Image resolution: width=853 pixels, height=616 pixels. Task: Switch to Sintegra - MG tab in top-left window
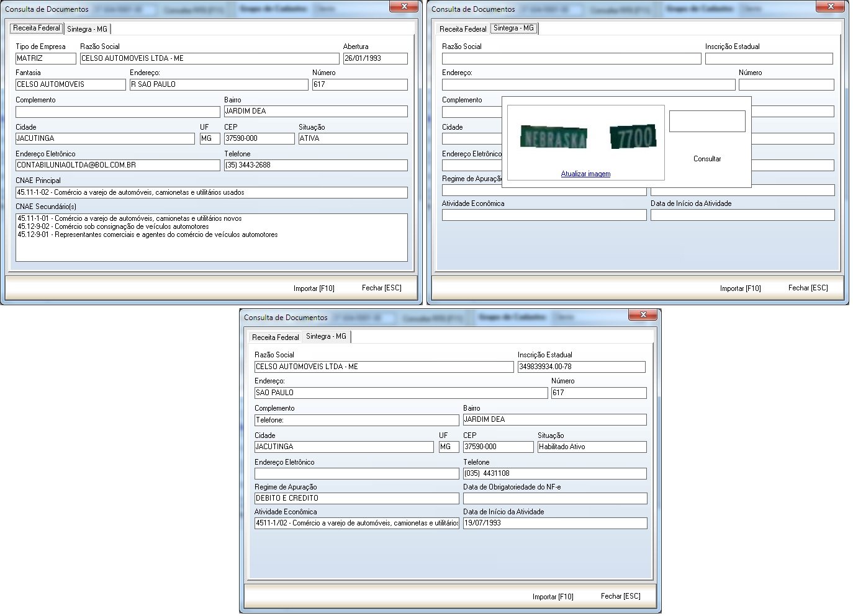pos(87,29)
